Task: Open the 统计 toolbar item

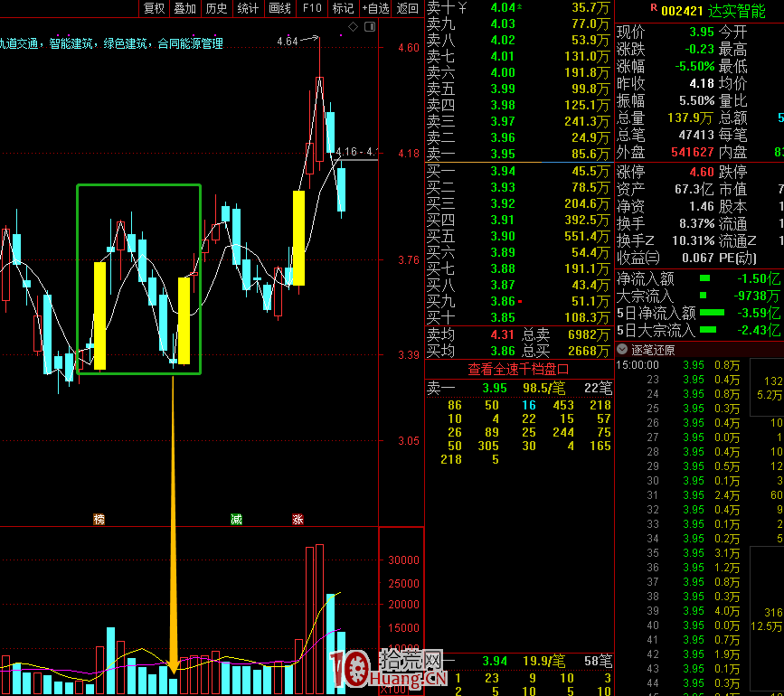Action: (x=248, y=8)
